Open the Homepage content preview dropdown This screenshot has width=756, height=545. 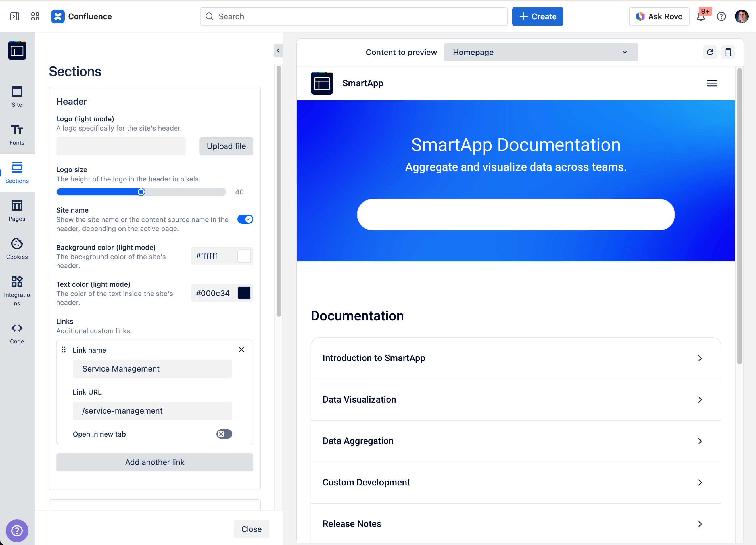[x=541, y=52]
